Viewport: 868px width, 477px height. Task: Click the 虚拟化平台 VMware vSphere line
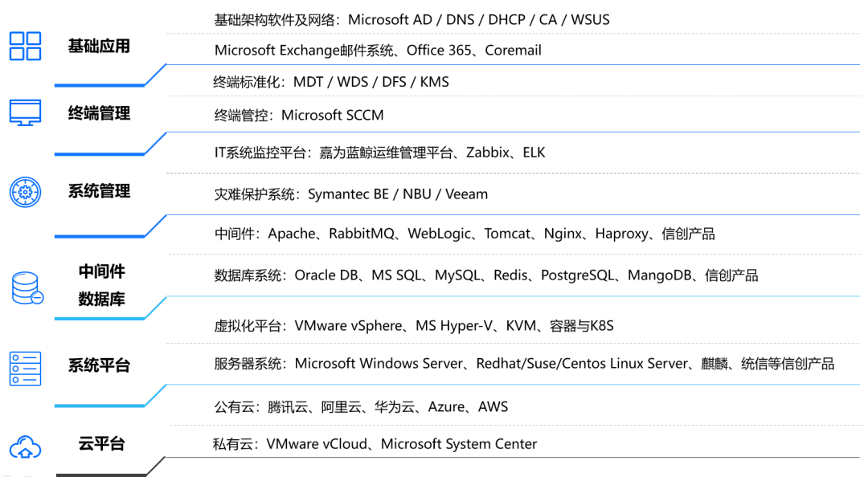click(x=414, y=326)
